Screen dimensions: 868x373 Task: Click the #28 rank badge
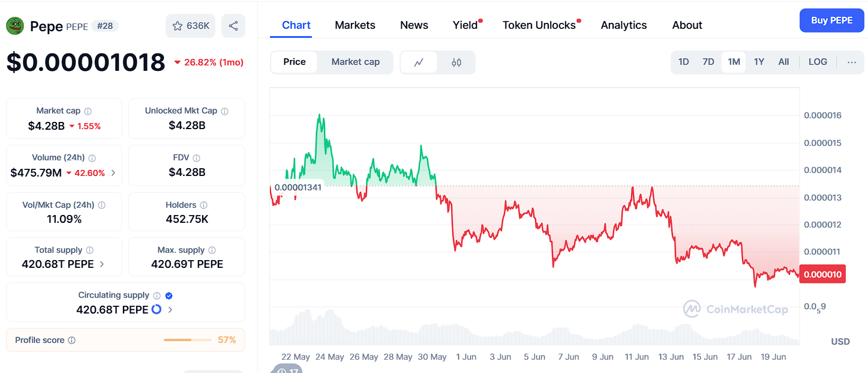click(x=105, y=26)
